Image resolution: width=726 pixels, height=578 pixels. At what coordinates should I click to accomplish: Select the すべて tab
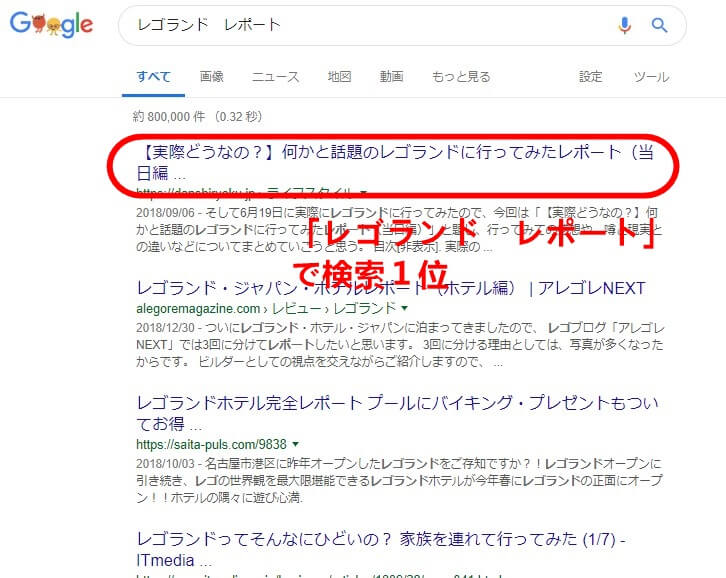(153, 77)
